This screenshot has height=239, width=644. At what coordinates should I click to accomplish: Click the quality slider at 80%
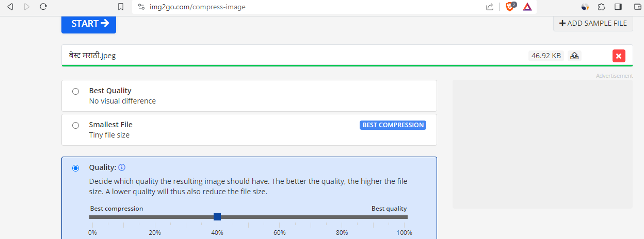tap(342, 217)
